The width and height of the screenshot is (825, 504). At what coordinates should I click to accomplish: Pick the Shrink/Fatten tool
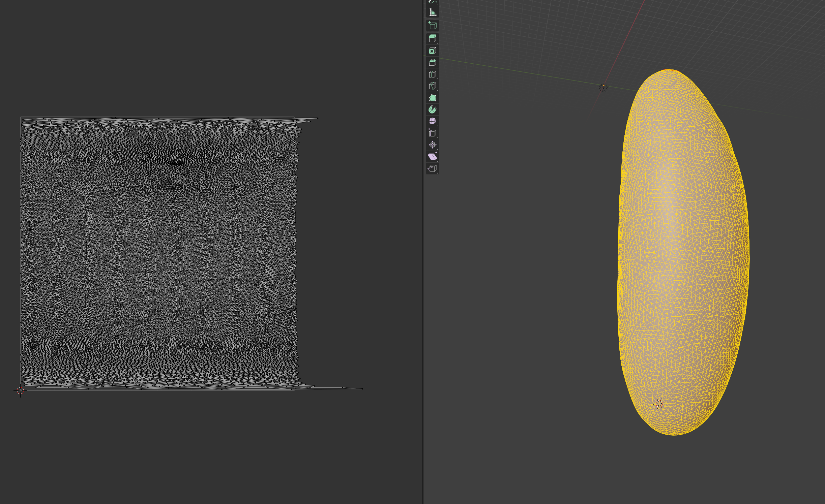coord(432,145)
